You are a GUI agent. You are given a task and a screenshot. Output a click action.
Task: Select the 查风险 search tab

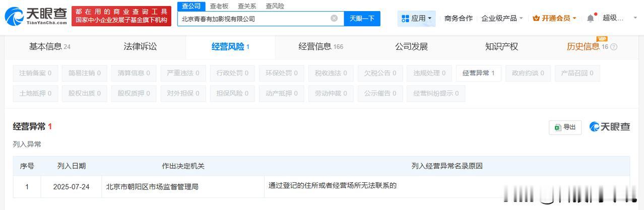point(275,6)
